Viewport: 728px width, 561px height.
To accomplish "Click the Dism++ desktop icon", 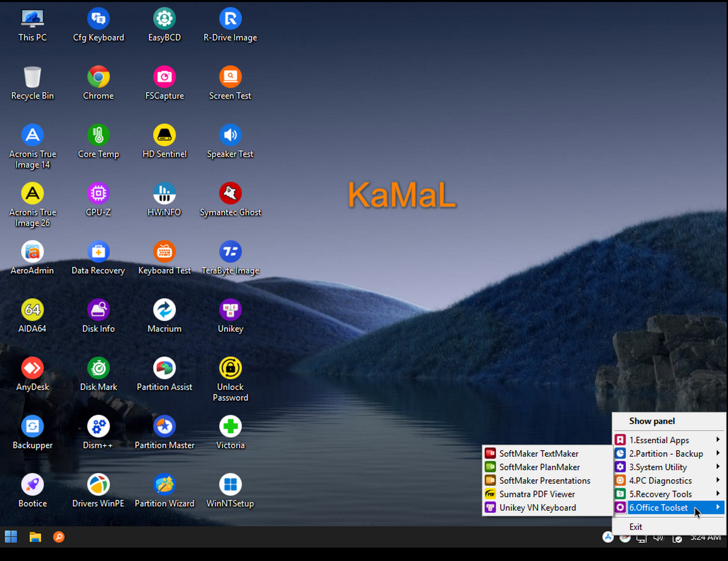I will (99, 434).
